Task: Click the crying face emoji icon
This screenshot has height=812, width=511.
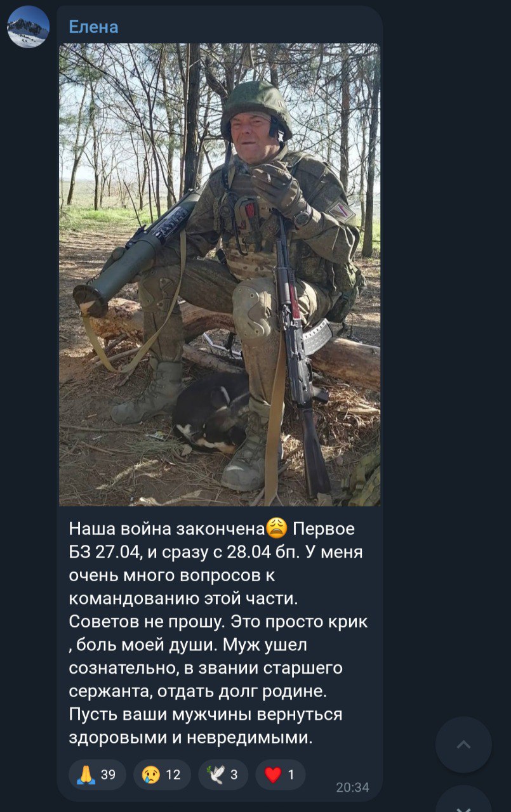Action: 151,775
